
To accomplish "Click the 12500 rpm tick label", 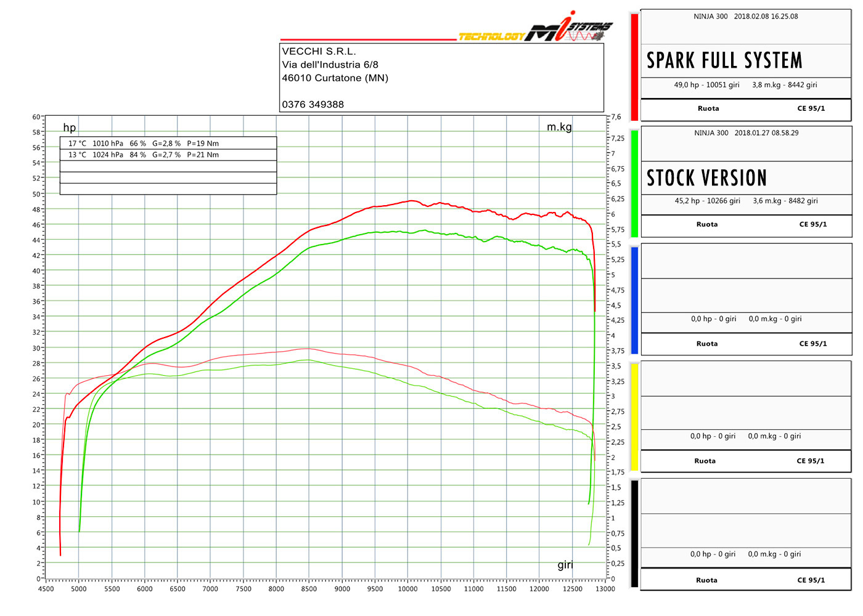I will [x=572, y=589].
